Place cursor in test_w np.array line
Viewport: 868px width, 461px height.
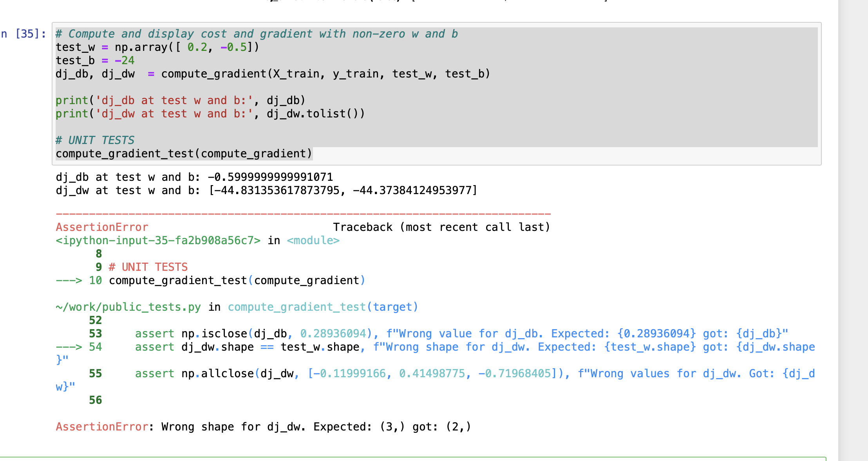[x=157, y=47]
